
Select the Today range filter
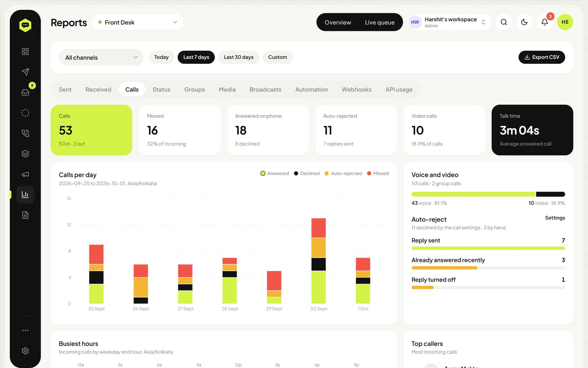click(x=161, y=57)
